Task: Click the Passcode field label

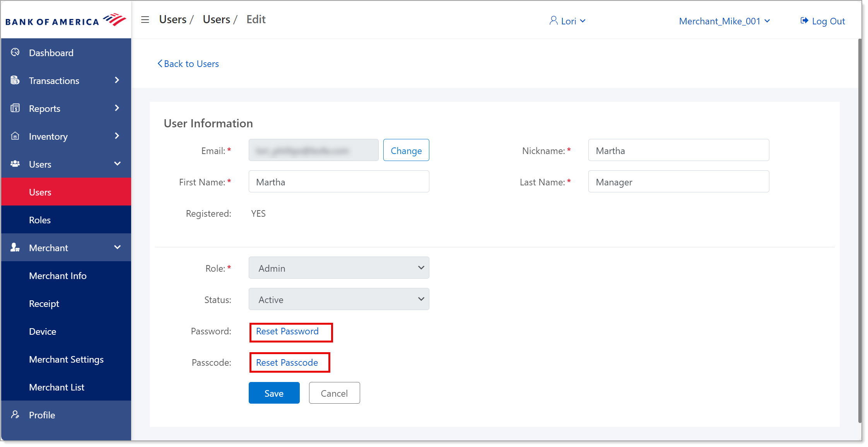Action: [212, 363]
